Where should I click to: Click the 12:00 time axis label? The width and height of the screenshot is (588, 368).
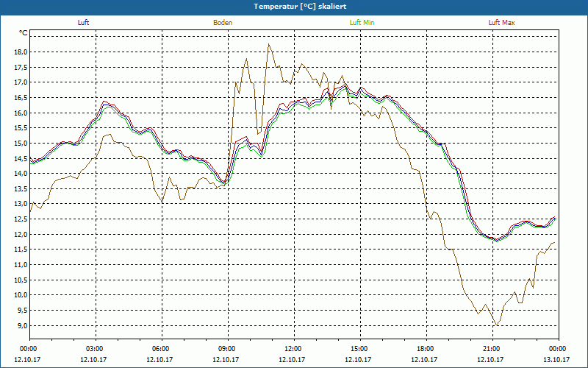pos(292,349)
